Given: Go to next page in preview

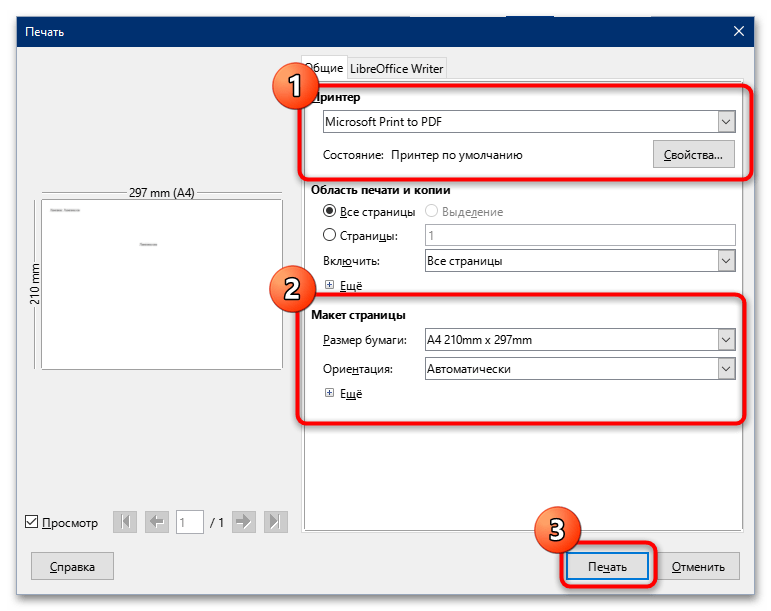Looking at the screenshot, I should [x=243, y=522].
